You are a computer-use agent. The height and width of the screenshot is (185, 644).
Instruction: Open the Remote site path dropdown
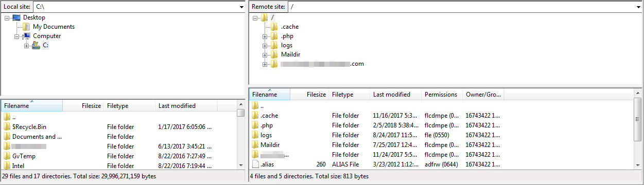pos(638,7)
